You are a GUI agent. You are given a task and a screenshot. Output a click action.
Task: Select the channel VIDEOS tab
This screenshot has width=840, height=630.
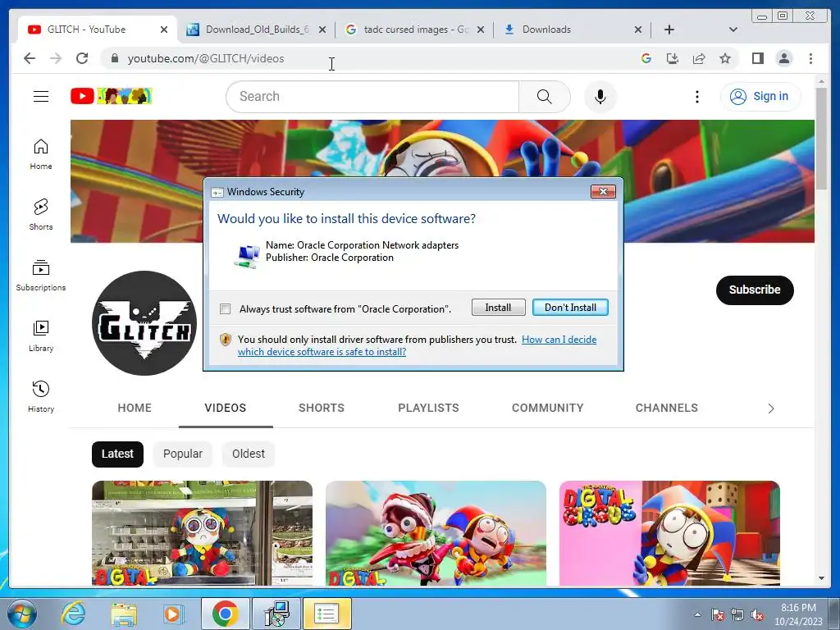tap(226, 408)
